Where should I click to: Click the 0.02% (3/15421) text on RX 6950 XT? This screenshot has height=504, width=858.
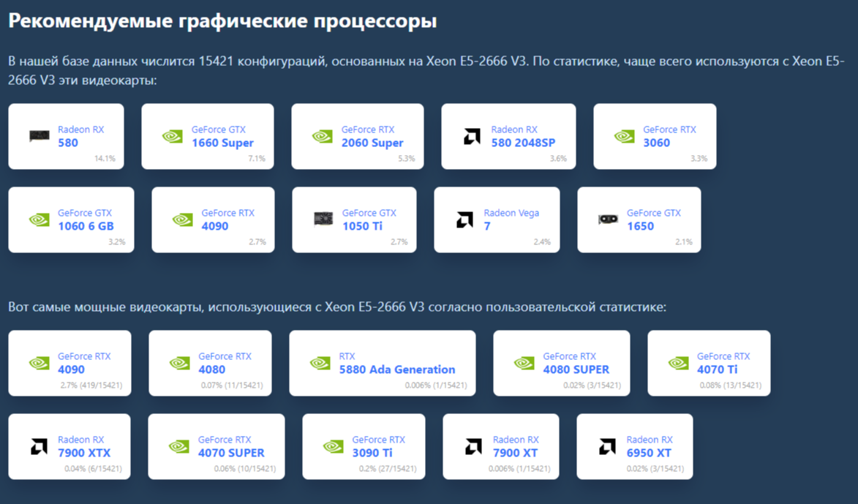click(655, 469)
